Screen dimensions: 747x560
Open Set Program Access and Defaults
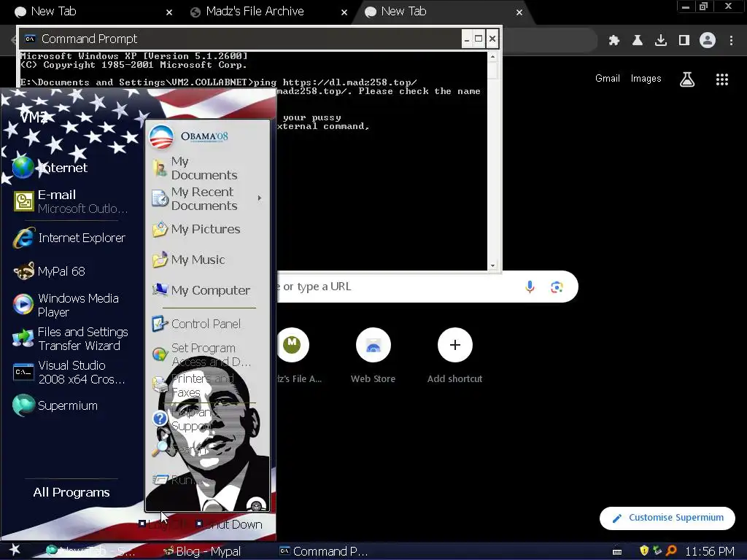pos(202,355)
